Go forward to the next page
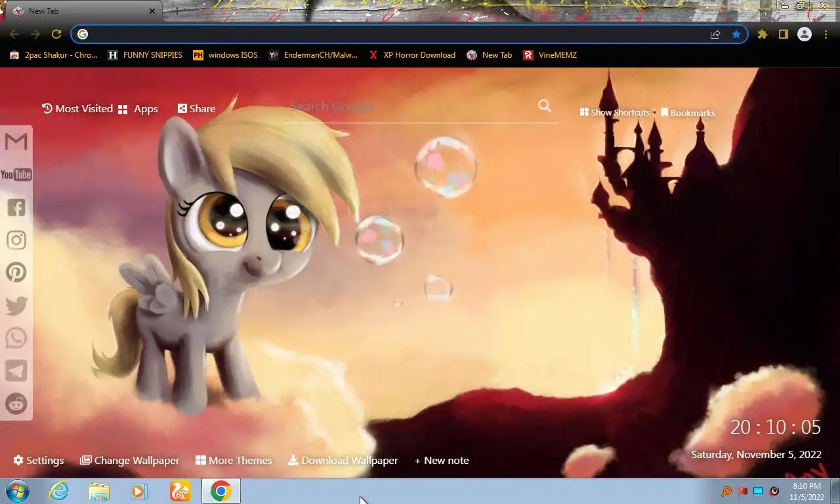This screenshot has width=840, height=504. 35,34
